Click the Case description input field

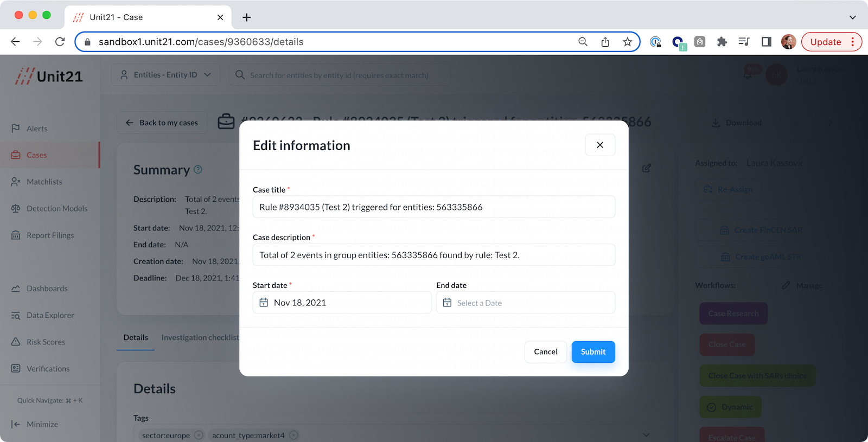pyautogui.click(x=434, y=255)
